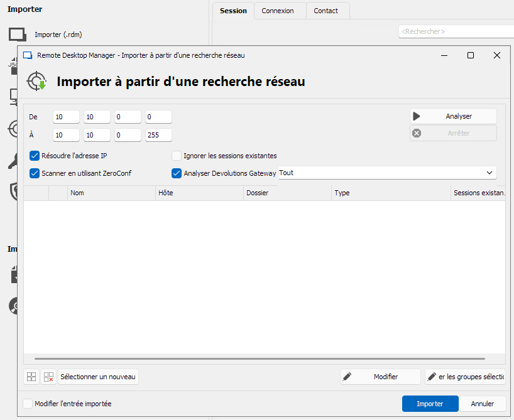Click the Remote Desktop Manager title icon
Screen dimensions: 514x420
point(28,55)
